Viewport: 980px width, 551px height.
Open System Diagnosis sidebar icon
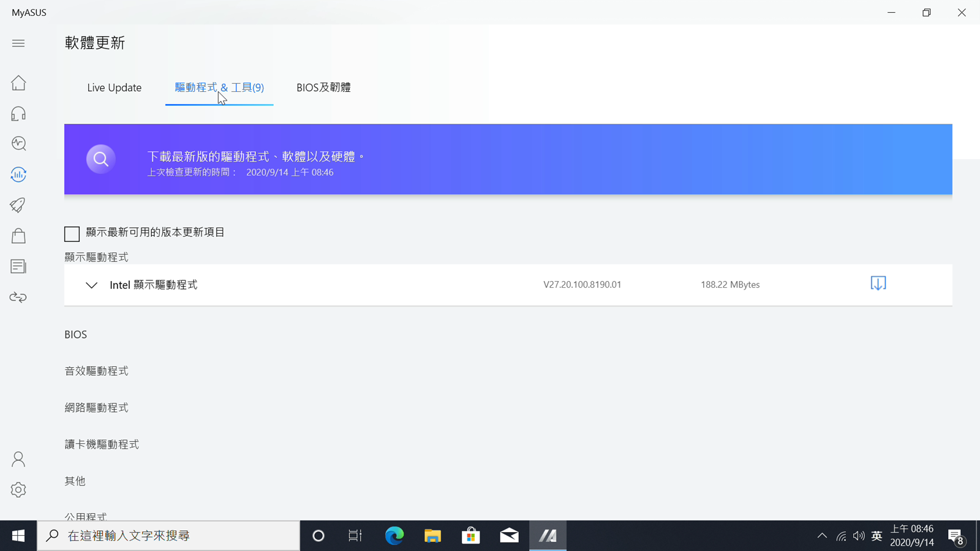18,144
